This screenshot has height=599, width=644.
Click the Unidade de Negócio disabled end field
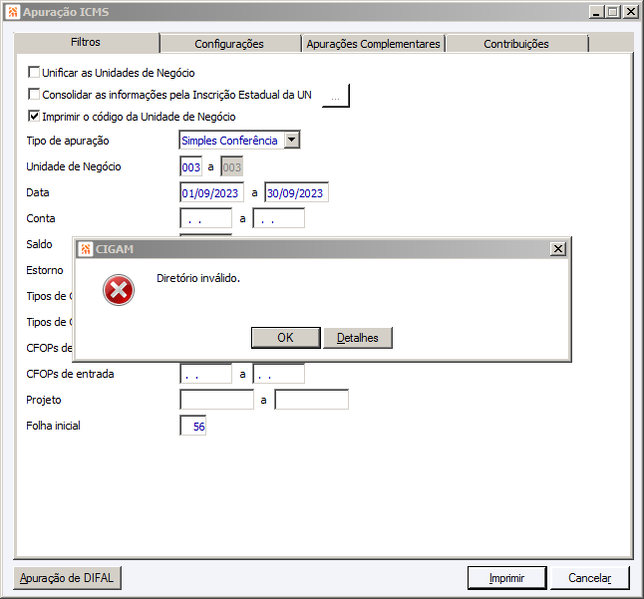pyautogui.click(x=232, y=166)
